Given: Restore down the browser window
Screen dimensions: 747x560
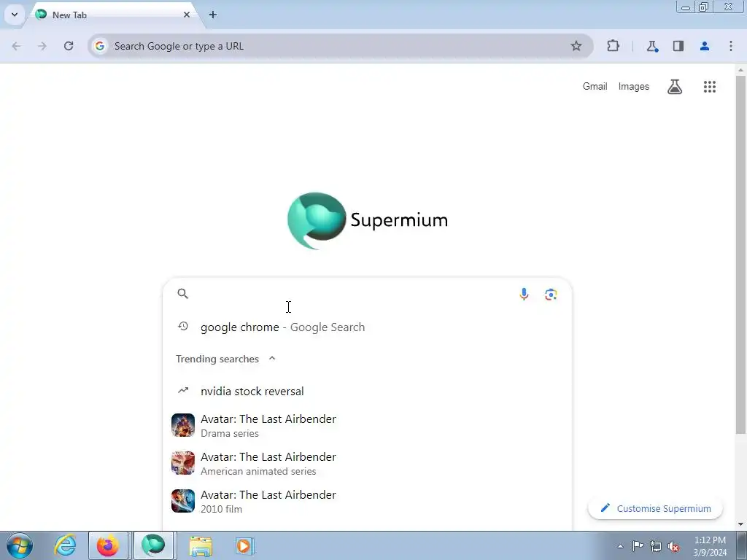Looking at the screenshot, I should (704, 7).
